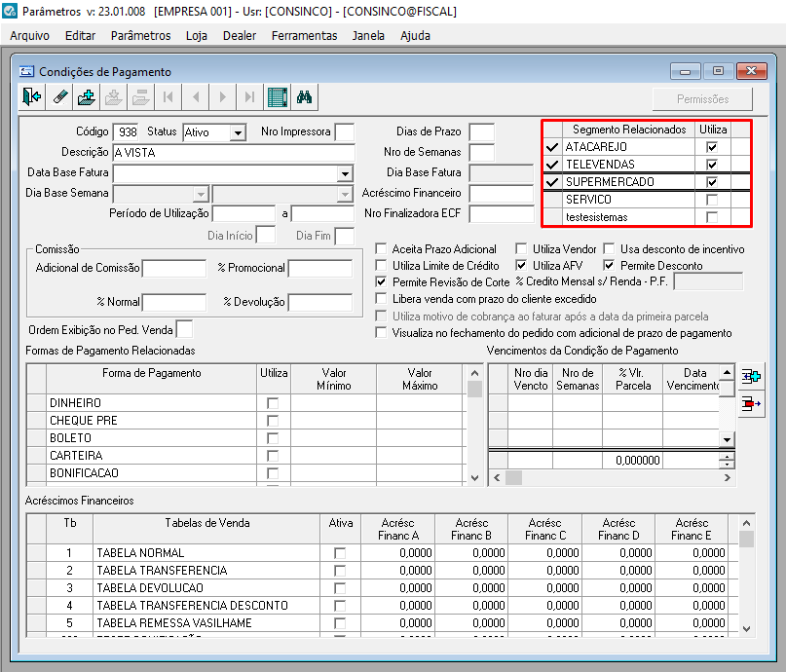This screenshot has height=672, width=786.
Task: Click the Permissões button
Action: (x=702, y=99)
